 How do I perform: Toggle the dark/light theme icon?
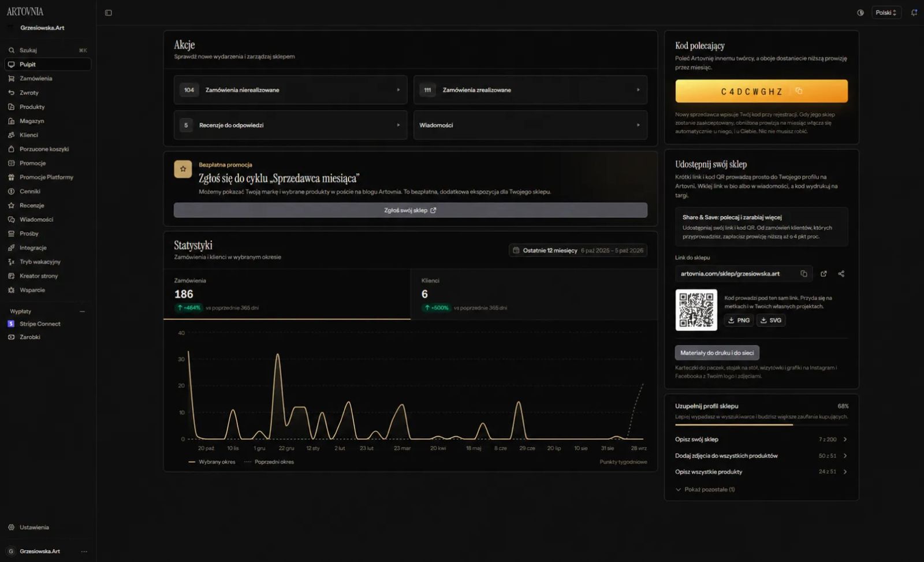click(860, 13)
